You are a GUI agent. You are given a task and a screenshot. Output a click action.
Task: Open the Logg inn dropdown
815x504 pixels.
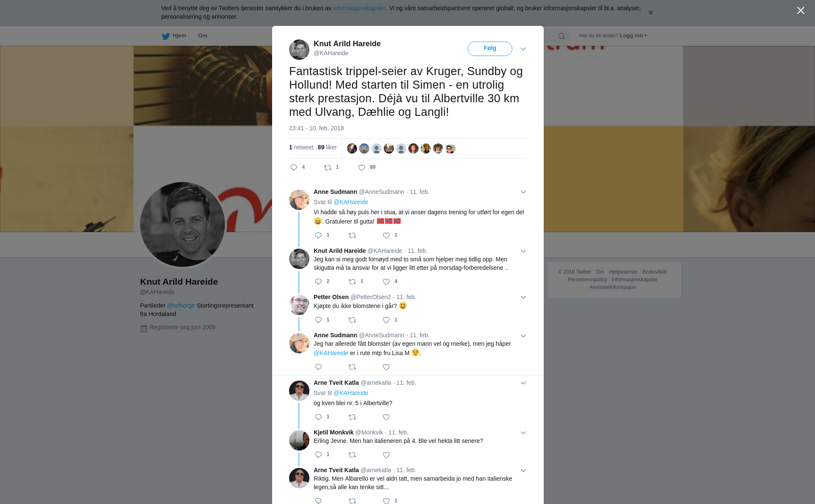(x=633, y=36)
